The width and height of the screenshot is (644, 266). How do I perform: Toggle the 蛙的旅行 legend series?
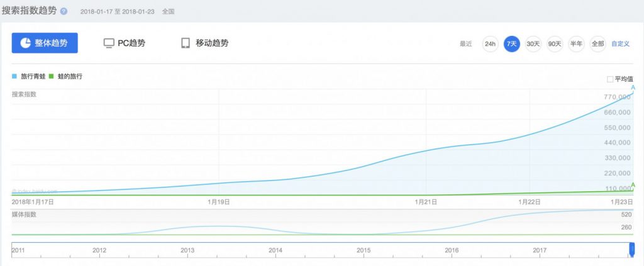[x=66, y=76]
